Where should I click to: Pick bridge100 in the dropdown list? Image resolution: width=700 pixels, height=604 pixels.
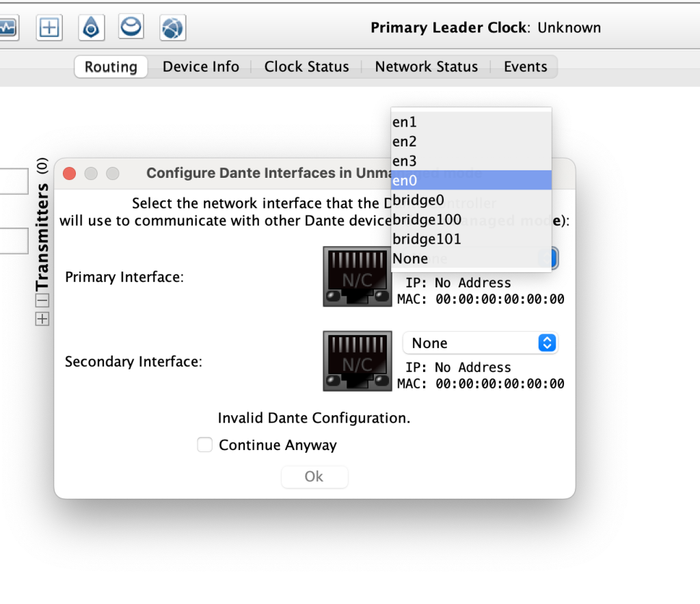coord(471,220)
